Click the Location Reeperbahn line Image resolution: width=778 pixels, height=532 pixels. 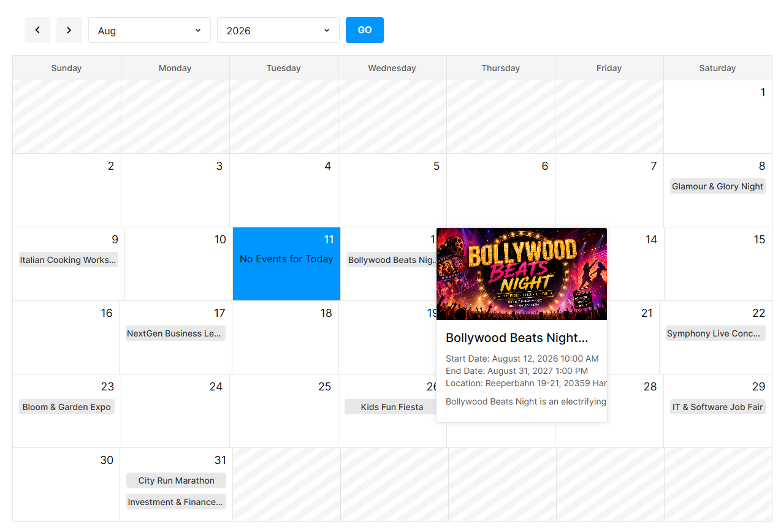pos(526,383)
